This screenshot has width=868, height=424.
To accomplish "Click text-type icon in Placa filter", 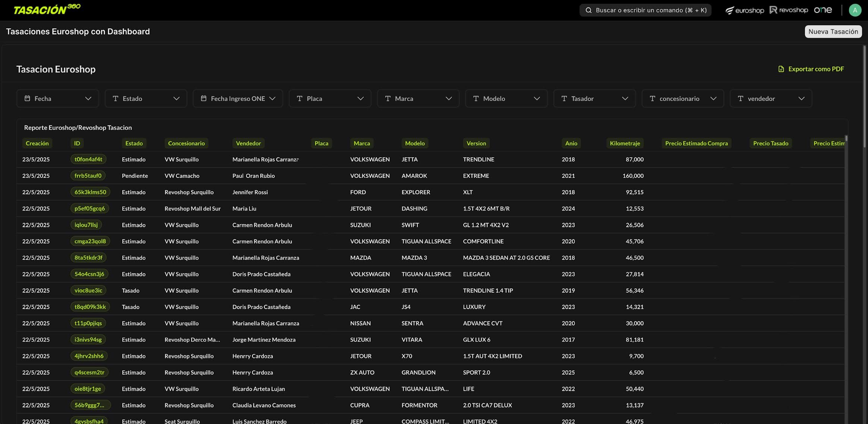I will coord(299,98).
